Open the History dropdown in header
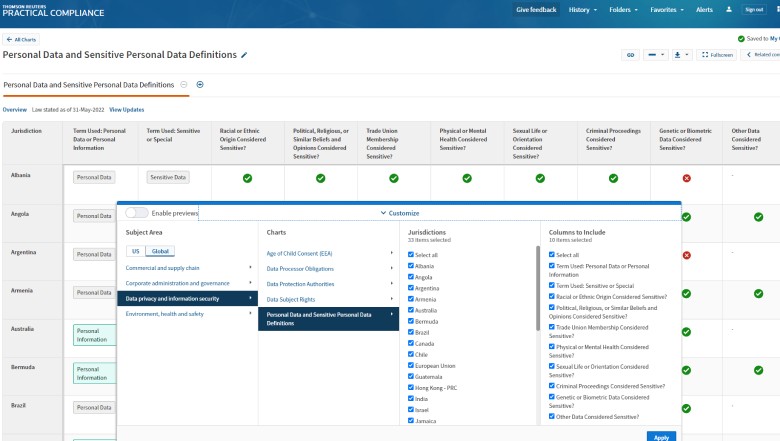 click(583, 9)
